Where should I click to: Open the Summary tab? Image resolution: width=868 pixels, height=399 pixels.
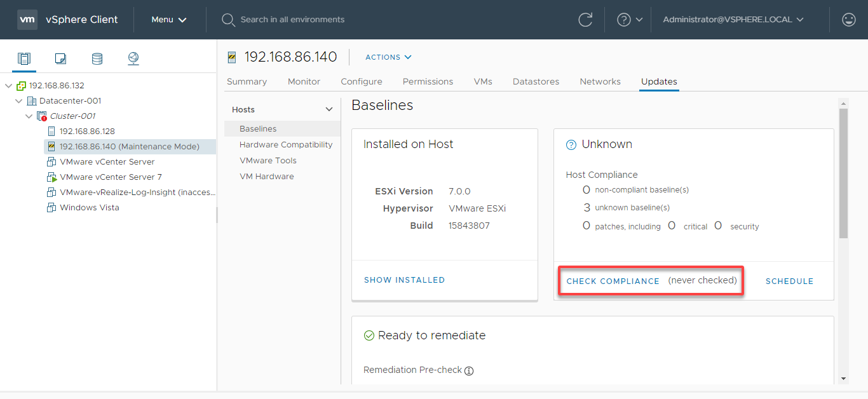pos(247,82)
